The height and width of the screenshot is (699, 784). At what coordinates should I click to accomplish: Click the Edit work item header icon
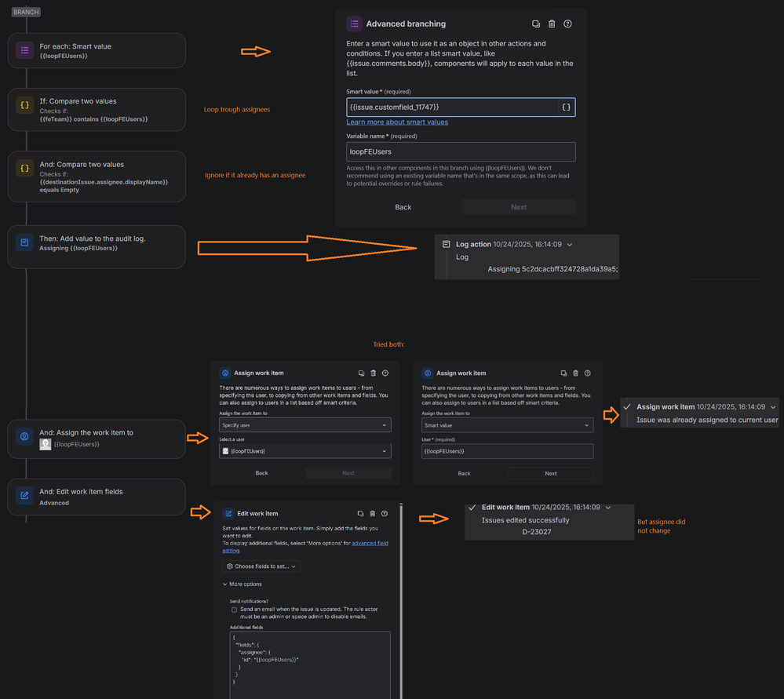(228, 514)
